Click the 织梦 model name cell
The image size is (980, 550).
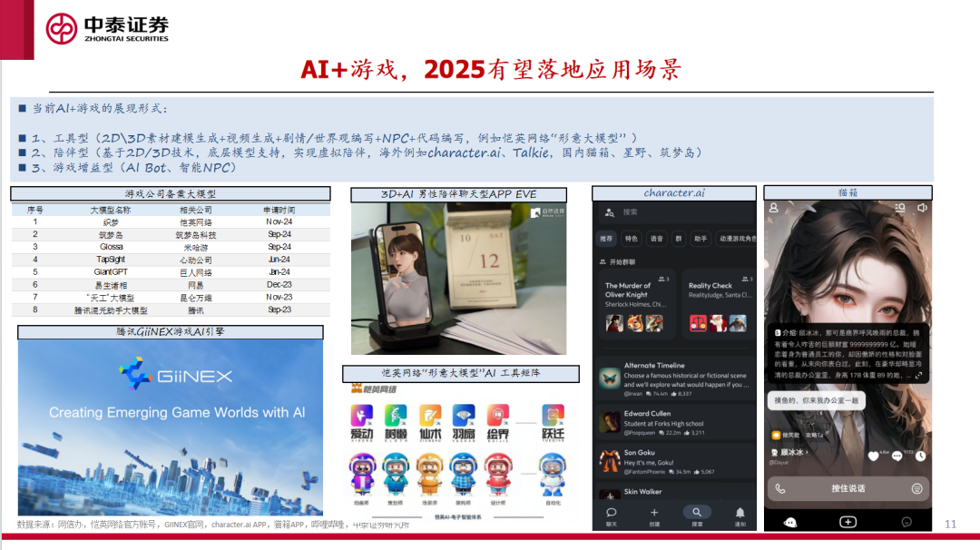pyautogui.click(x=111, y=222)
